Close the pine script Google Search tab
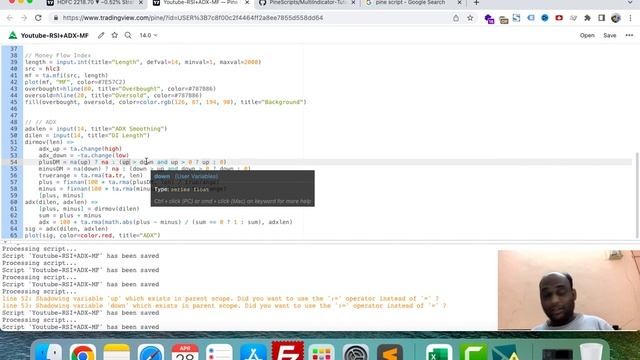Viewport: 640px width, 360px height. (459, 3)
